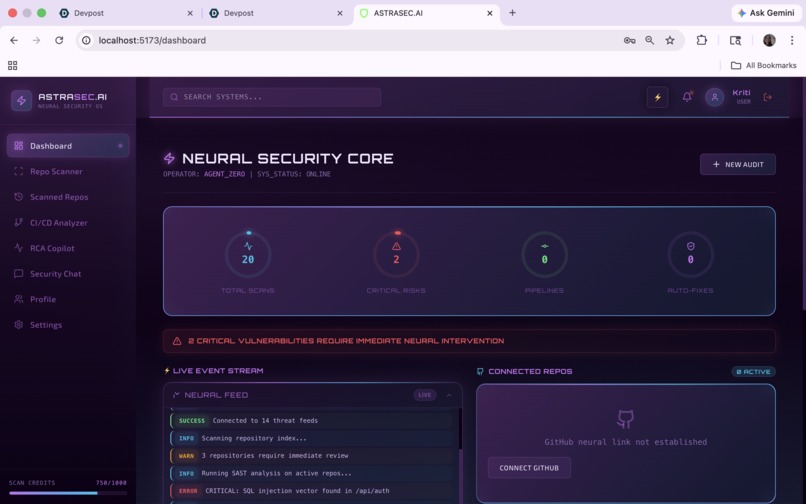
Task: Open the apps grid in bookmarks bar
Action: [x=13, y=65]
